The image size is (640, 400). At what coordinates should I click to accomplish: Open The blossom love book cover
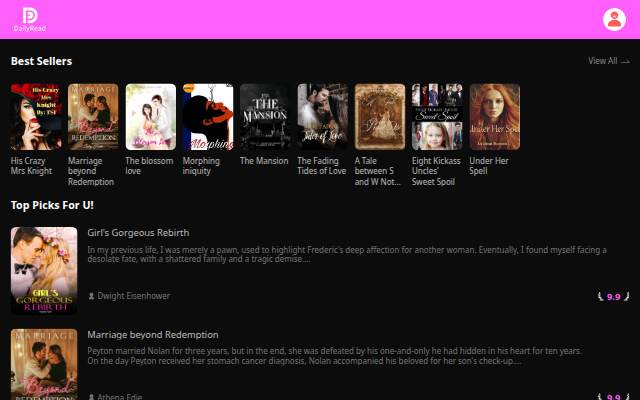click(151, 117)
